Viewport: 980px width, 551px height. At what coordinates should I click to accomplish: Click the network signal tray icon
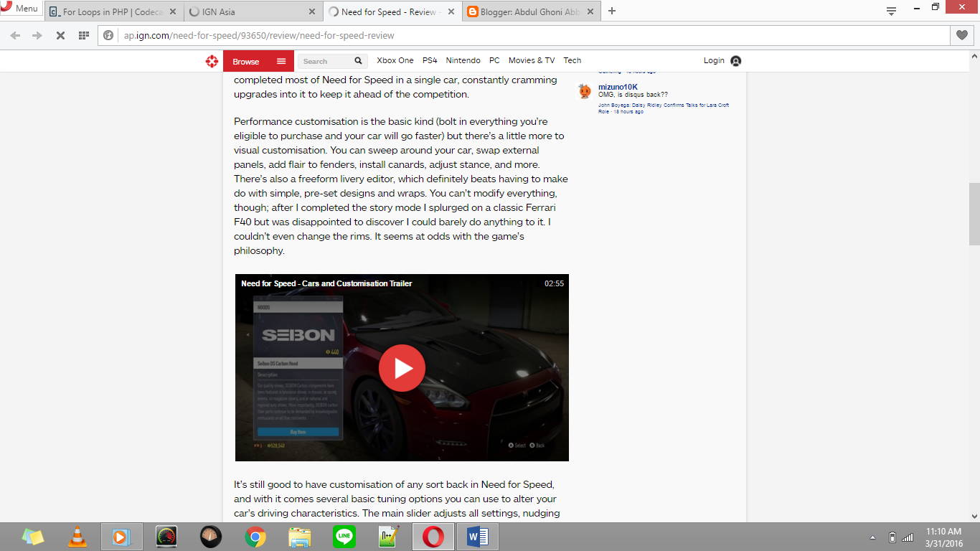908,537
